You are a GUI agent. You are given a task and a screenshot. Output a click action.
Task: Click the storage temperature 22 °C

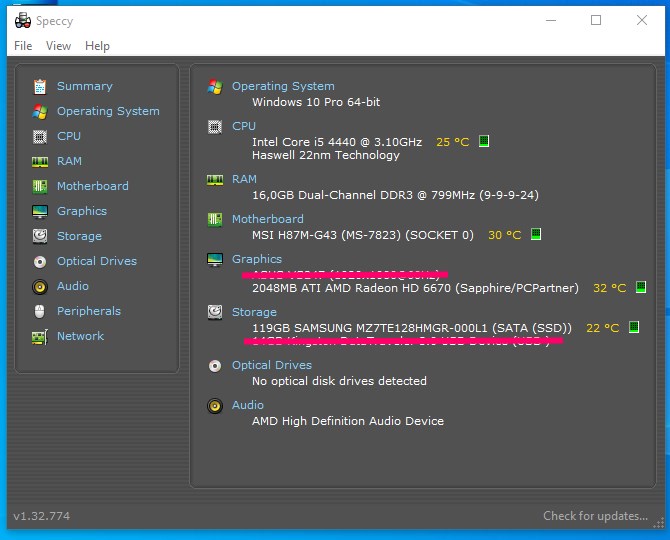[603, 329]
